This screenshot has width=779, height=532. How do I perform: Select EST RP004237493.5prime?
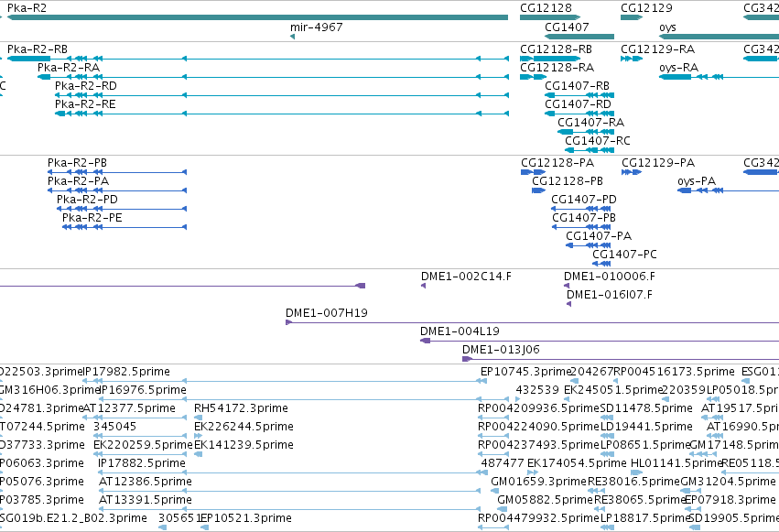point(539,446)
